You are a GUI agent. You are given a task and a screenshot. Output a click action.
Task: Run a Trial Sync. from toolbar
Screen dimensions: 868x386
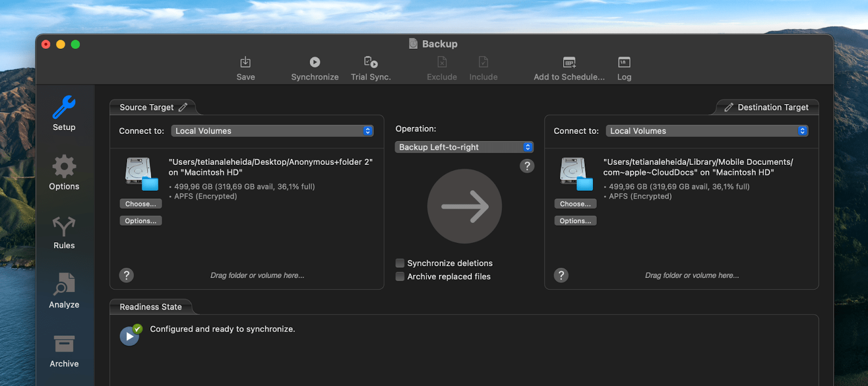click(x=371, y=62)
